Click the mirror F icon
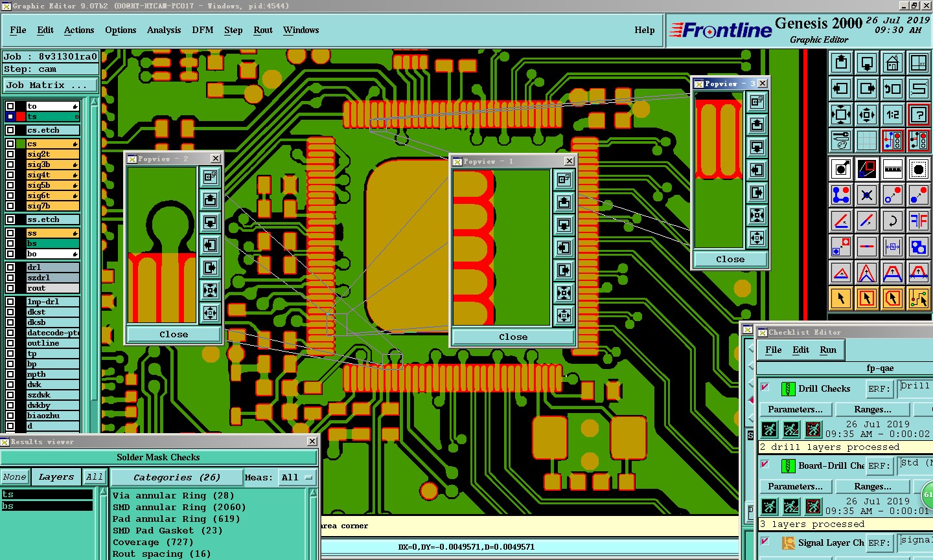This screenshot has width=933, height=560. coord(919,221)
